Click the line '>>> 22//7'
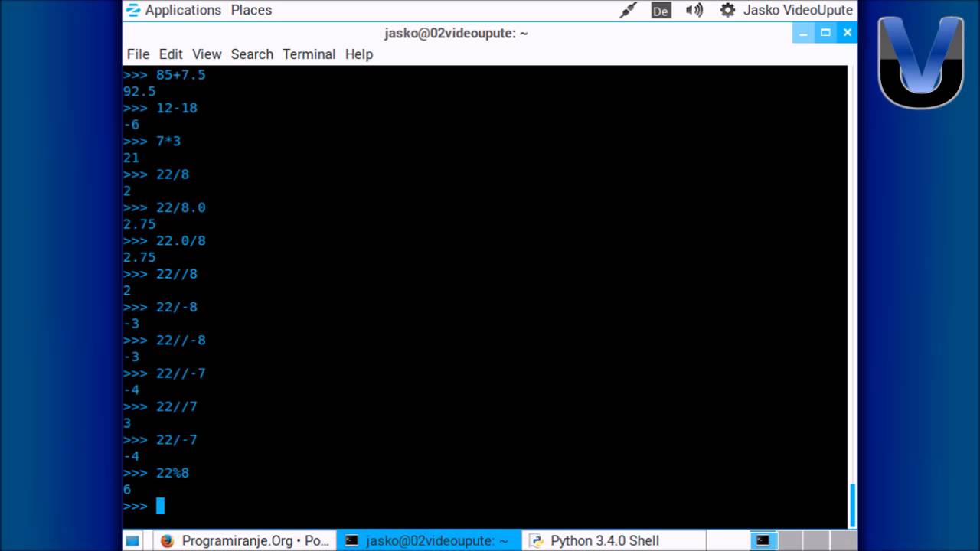This screenshot has height=551, width=980. [161, 406]
